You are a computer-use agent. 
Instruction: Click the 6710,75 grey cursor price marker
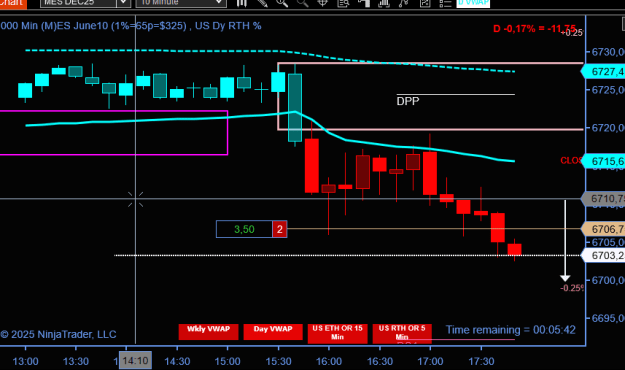603,199
